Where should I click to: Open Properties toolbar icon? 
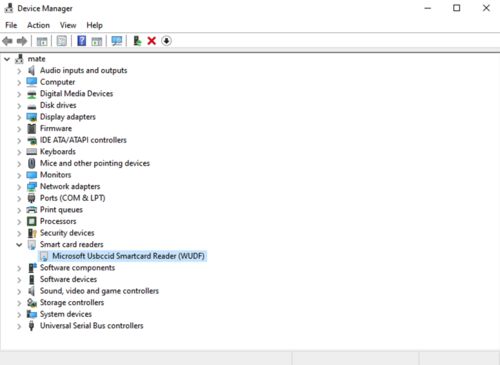point(62,41)
